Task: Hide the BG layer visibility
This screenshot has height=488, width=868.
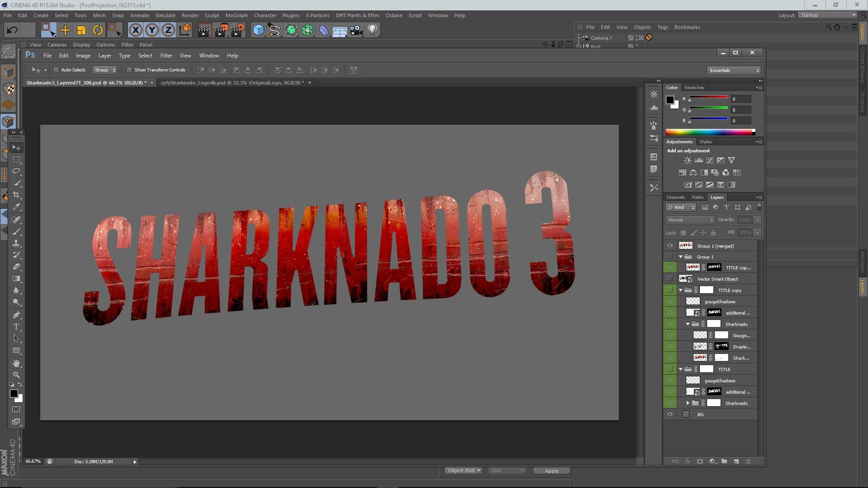Action: tap(670, 414)
